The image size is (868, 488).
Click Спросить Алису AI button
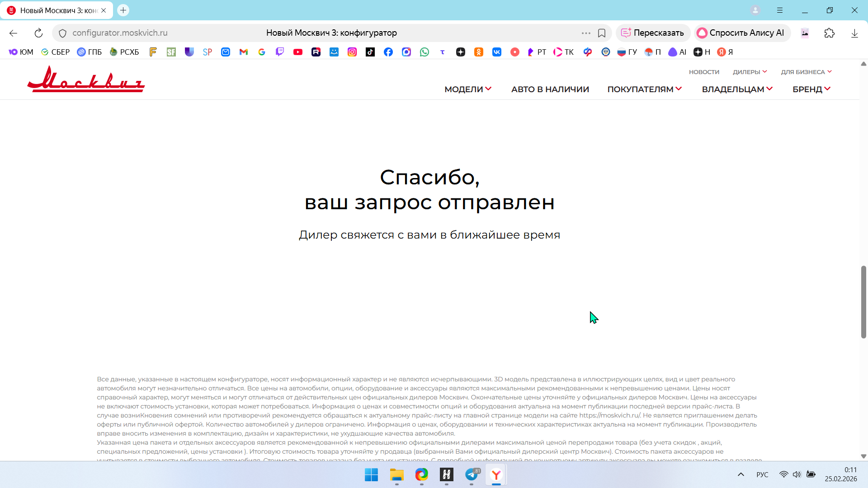741,33
